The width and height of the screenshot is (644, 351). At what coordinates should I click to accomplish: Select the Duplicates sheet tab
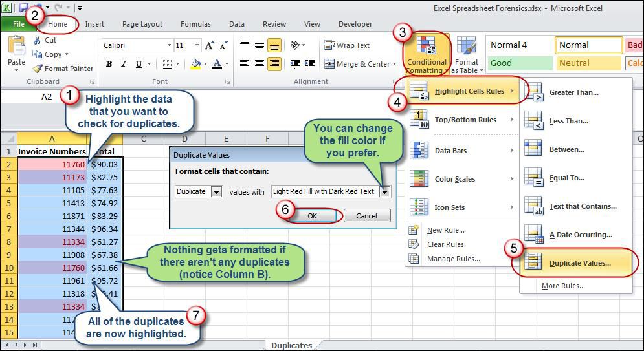pos(291,345)
